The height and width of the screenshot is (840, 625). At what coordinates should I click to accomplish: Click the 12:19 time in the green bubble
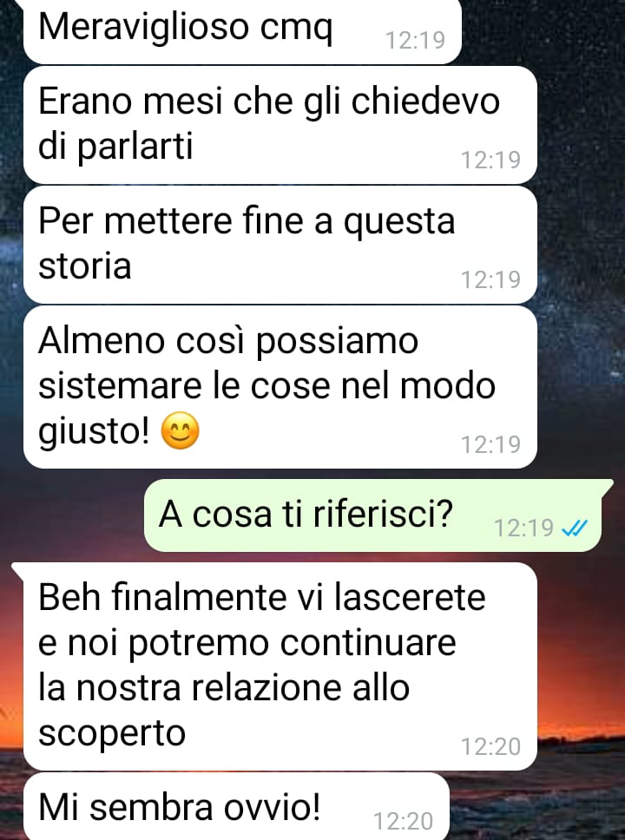(523, 528)
